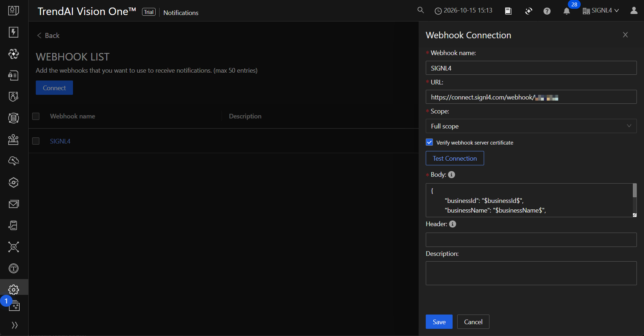The height and width of the screenshot is (336, 644).
Task: Expand the sidebar with double chevron
Action: click(14, 325)
